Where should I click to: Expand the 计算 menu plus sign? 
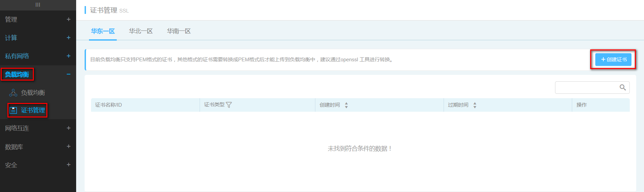click(69, 38)
